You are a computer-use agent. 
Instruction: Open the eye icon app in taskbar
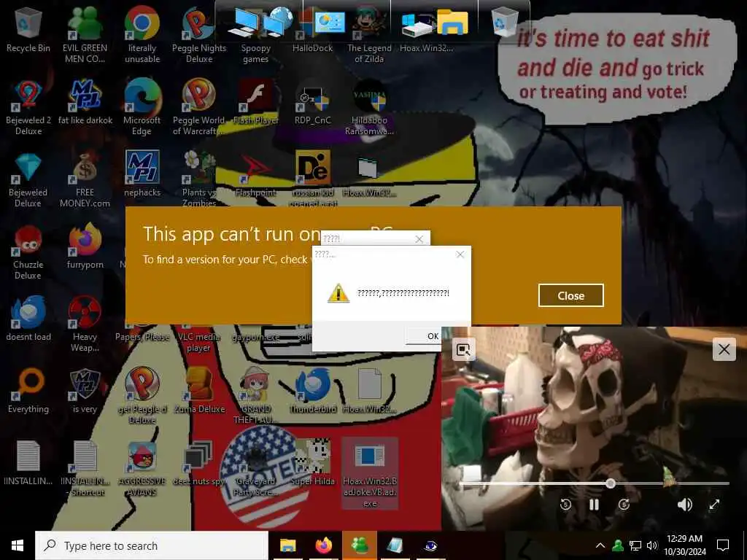click(430, 545)
